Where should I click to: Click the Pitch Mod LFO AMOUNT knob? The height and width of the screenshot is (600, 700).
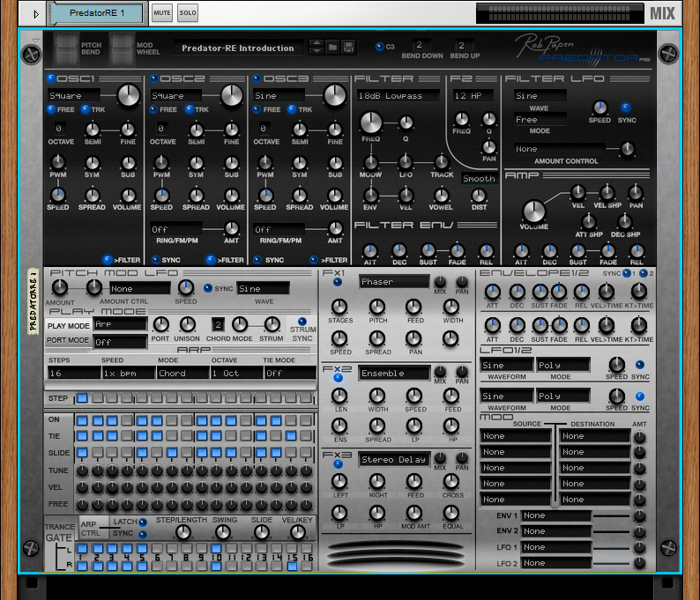(60, 288)
